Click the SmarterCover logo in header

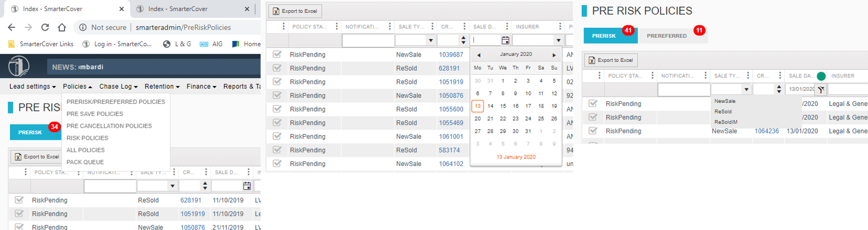pos(19,67)
